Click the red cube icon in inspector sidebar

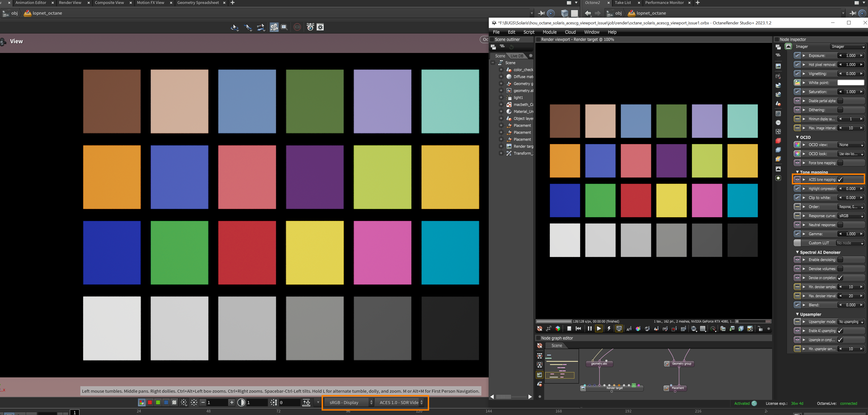pos(778,141)
